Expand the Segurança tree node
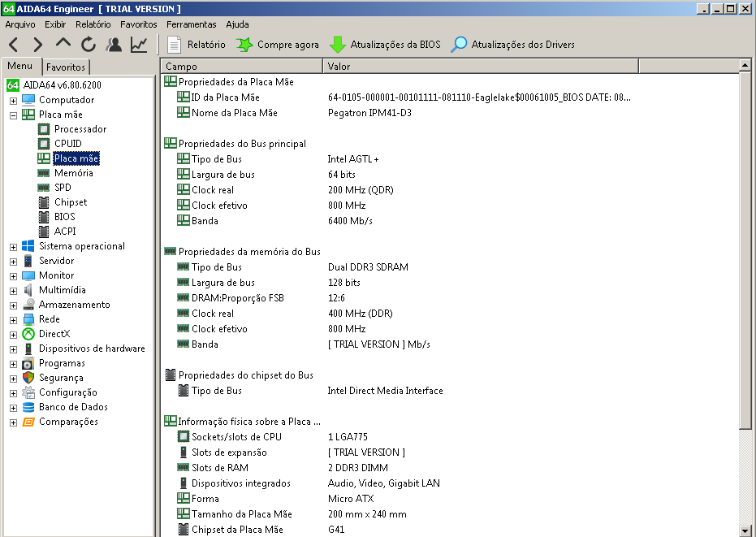Screen dimensions: 756x537 click(x=14, y=379)
